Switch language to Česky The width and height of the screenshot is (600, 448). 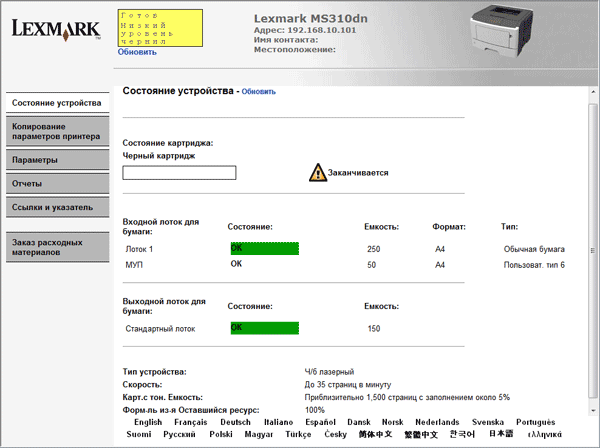[x=335, y=434]
